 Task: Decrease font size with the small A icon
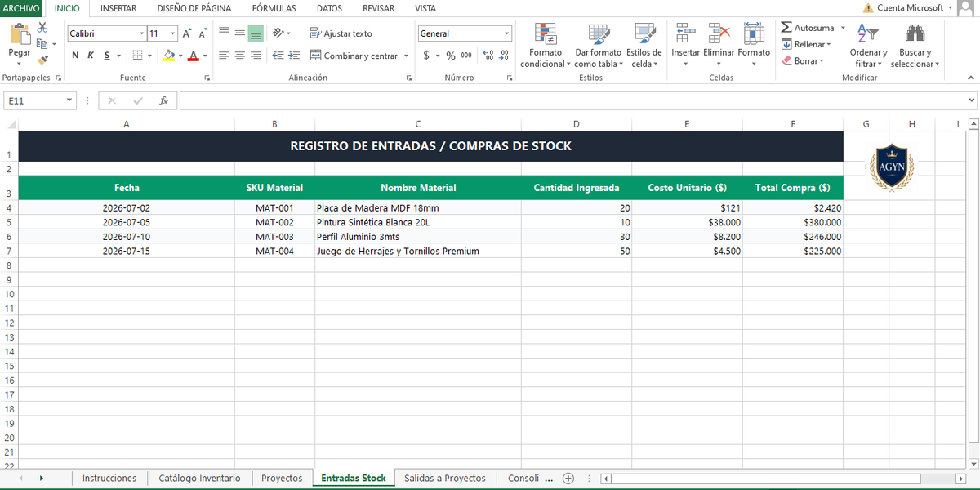coord(203,33)
